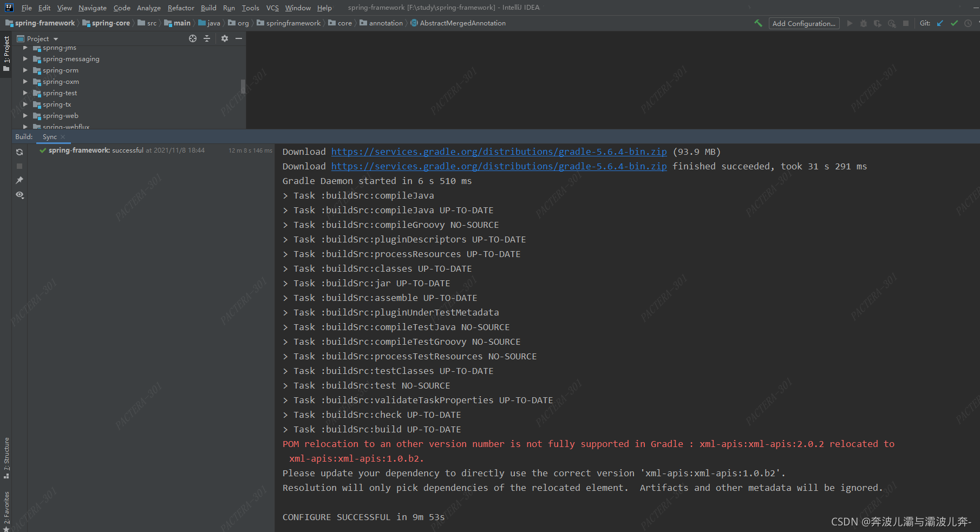980x532 pixels.
Task: Click Run with Coverage icon
Action: pos(878,23)
